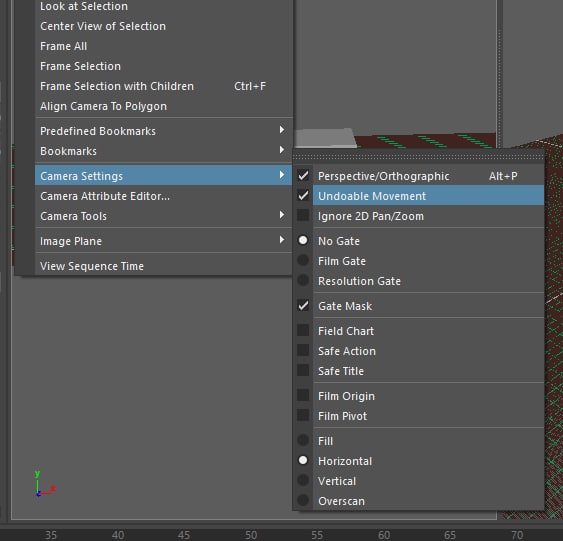Choose View Sequence Time
563x541 pixels.
point(164,266)
